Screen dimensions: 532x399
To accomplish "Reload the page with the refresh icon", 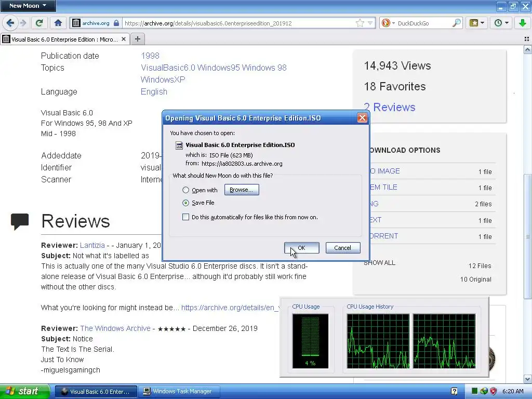I will coord(39,23).
